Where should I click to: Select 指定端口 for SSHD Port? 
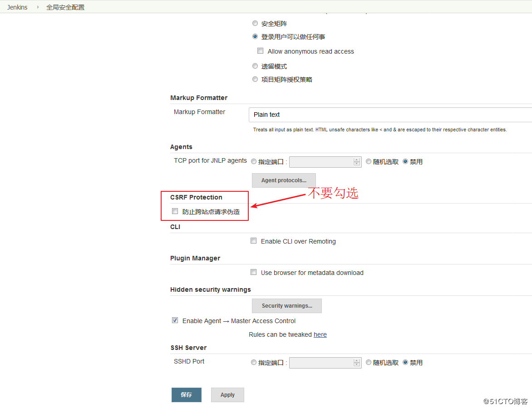click(x=253, y=363)
